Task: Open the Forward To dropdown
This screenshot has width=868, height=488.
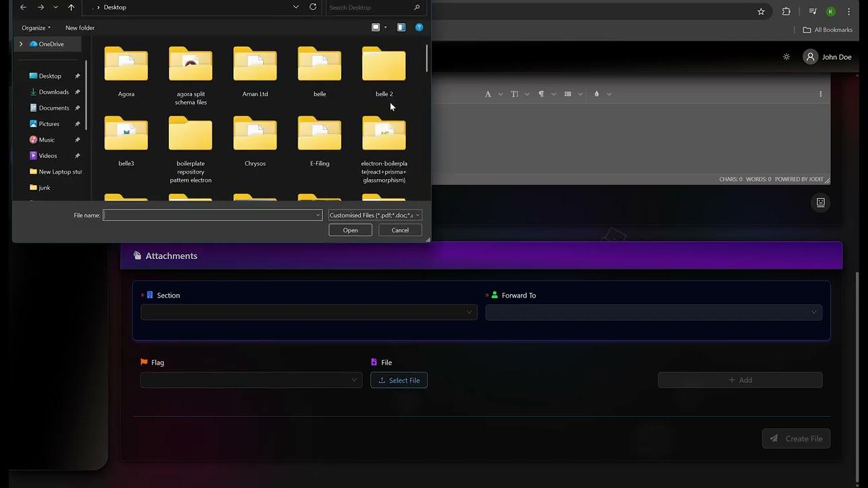Action: 654,312
